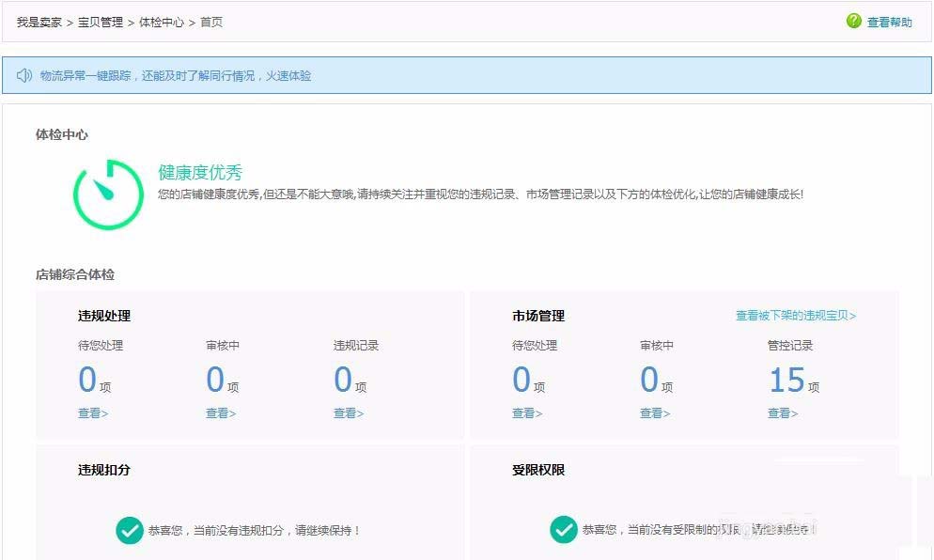Click the 健康度优秀 heading
The image size is (934, 560).
(200, 172)
